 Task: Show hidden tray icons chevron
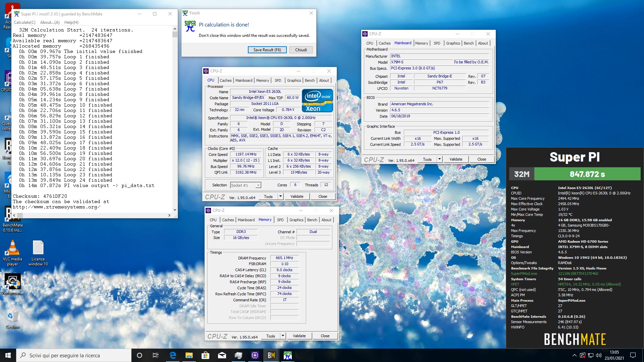pyautogui.click(x=574, y=355)
